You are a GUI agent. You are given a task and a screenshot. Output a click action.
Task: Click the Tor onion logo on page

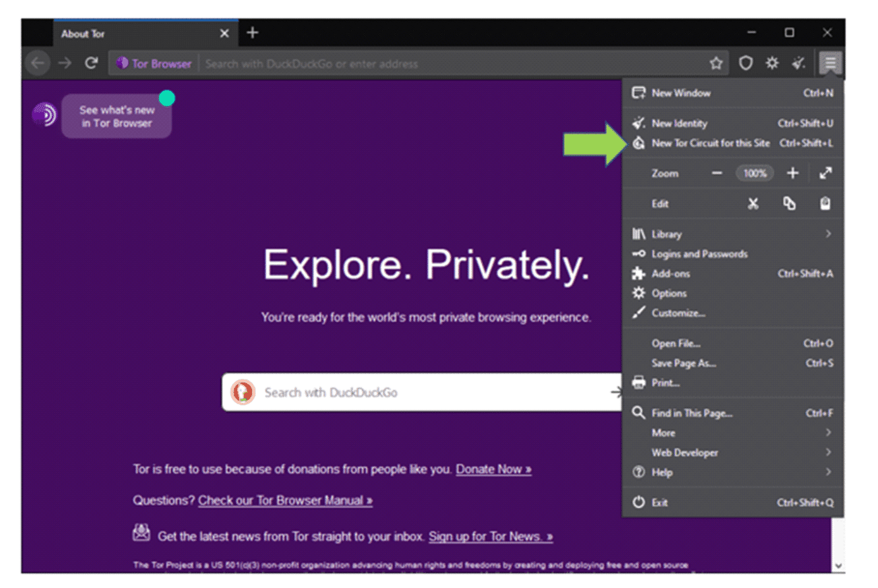coord(45,115)
